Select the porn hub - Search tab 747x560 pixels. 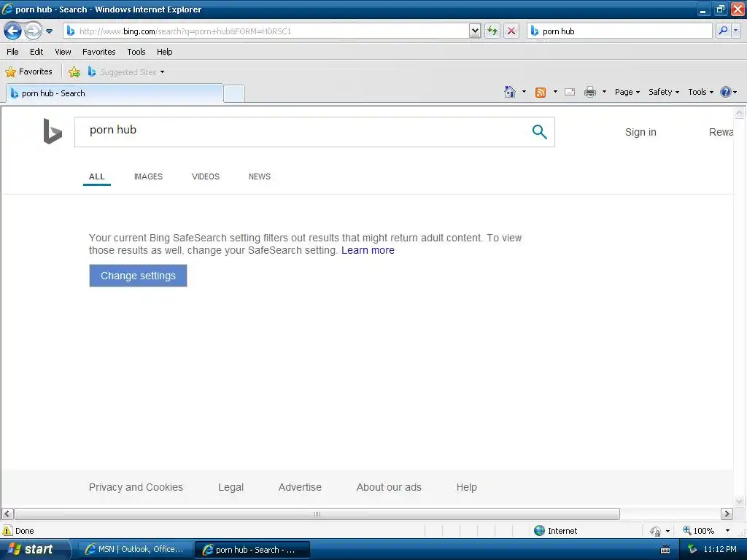tap(115, 93)
